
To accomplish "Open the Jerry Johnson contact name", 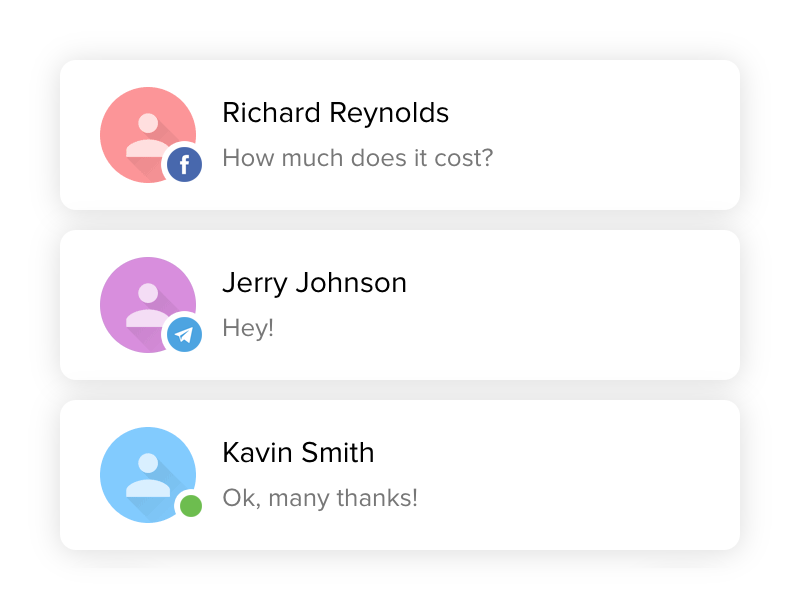I will 314,283.
